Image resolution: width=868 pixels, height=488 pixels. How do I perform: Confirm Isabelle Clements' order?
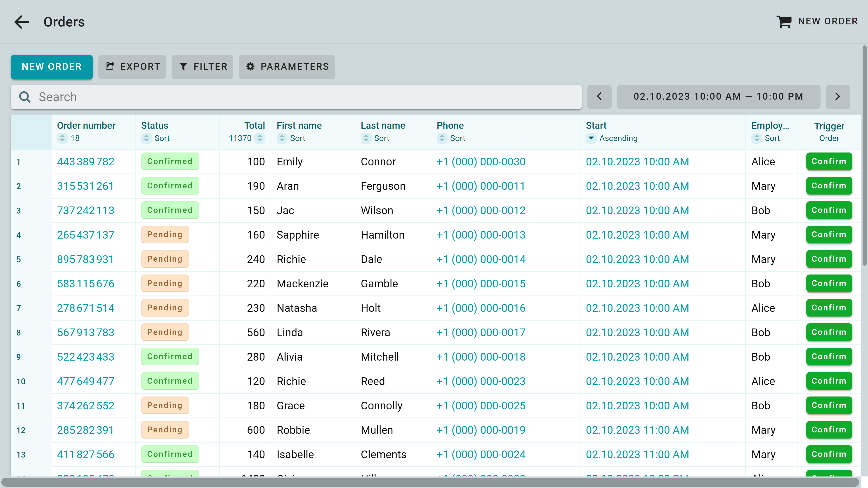(829, 454)
